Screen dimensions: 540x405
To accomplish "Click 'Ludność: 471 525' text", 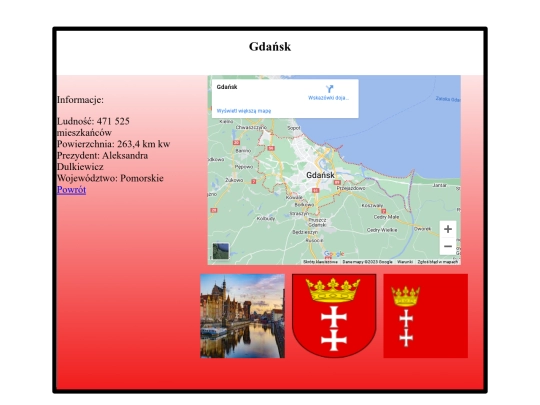I will coord(93,121).
